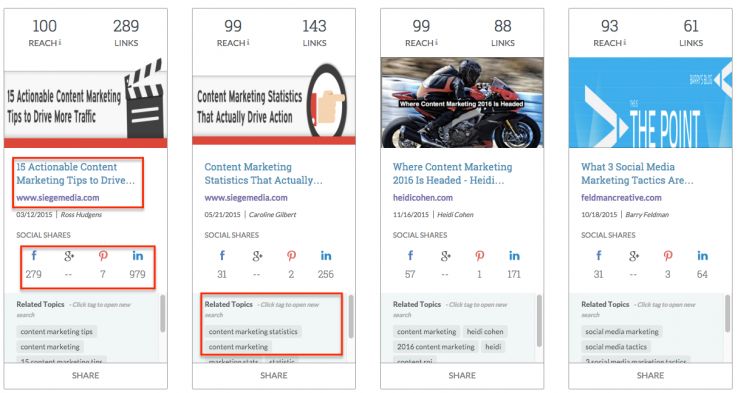Click LinkedIn icon on the feldmancreative card
Image resolution: width=738 pixels, height=393 pixels.
(x=702, y=256)
